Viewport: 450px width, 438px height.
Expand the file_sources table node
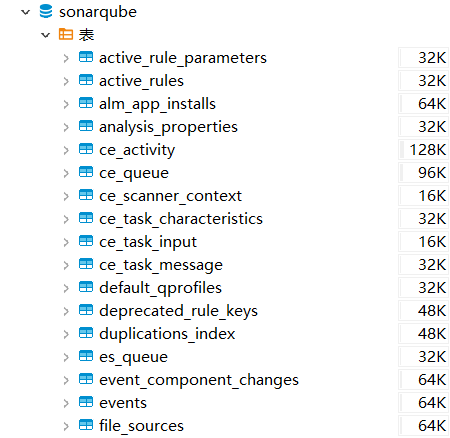point(66,426)
